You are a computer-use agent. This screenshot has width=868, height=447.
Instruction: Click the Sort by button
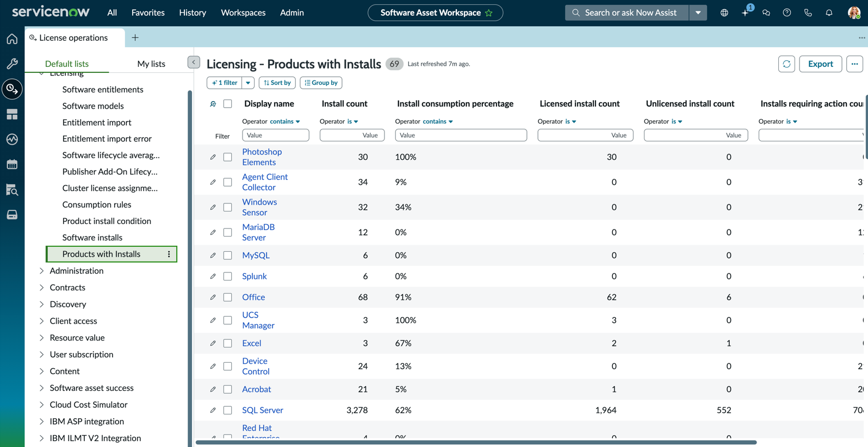click(277, 83)
